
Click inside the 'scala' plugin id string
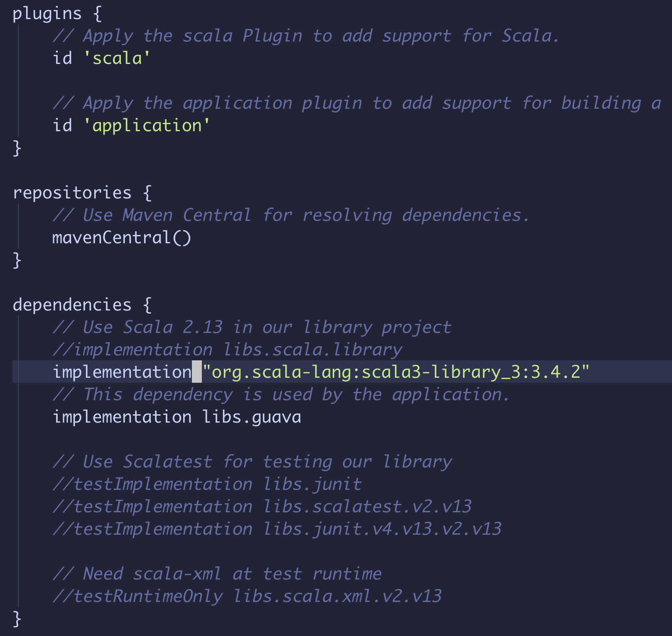click(117, 59)
